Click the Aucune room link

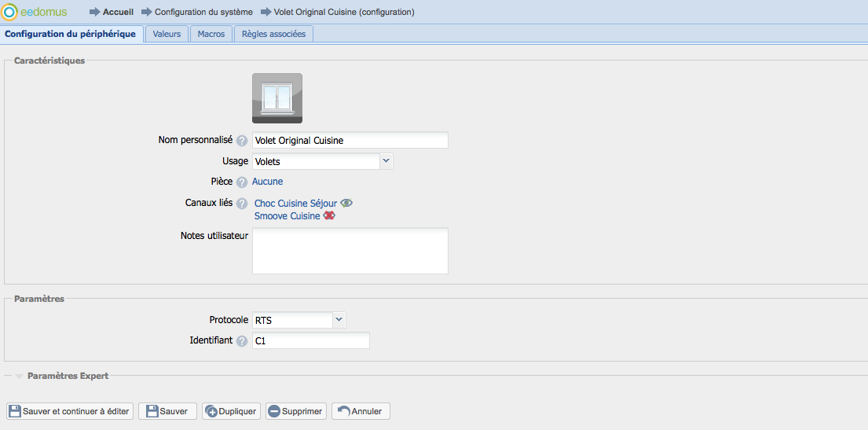[x=267, y=182]
